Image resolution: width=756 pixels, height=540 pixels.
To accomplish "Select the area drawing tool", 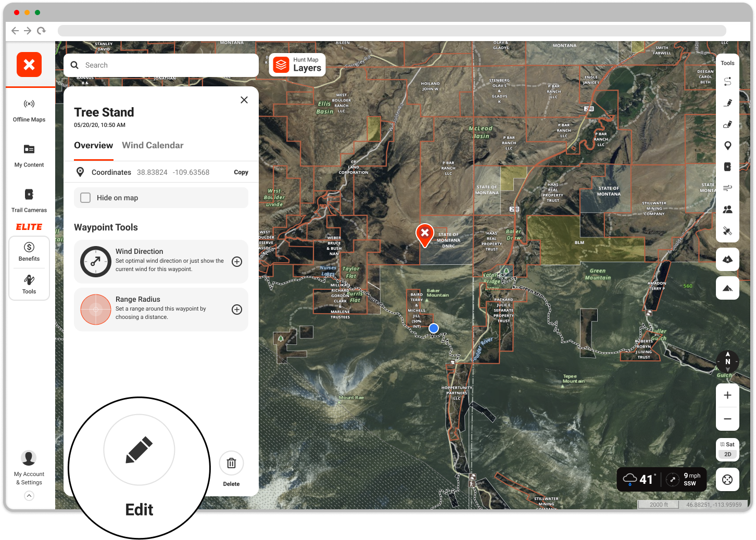I will pos(727,124).
